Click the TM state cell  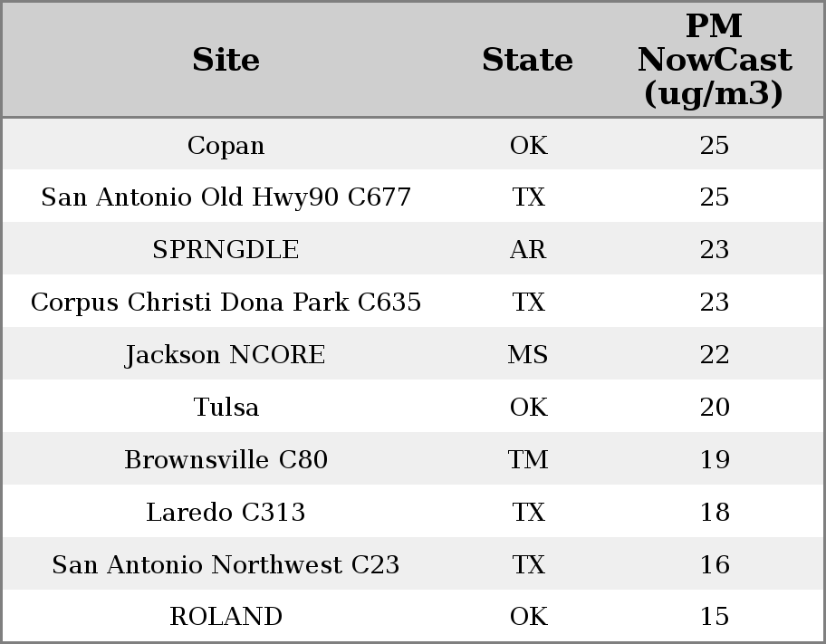528,460
